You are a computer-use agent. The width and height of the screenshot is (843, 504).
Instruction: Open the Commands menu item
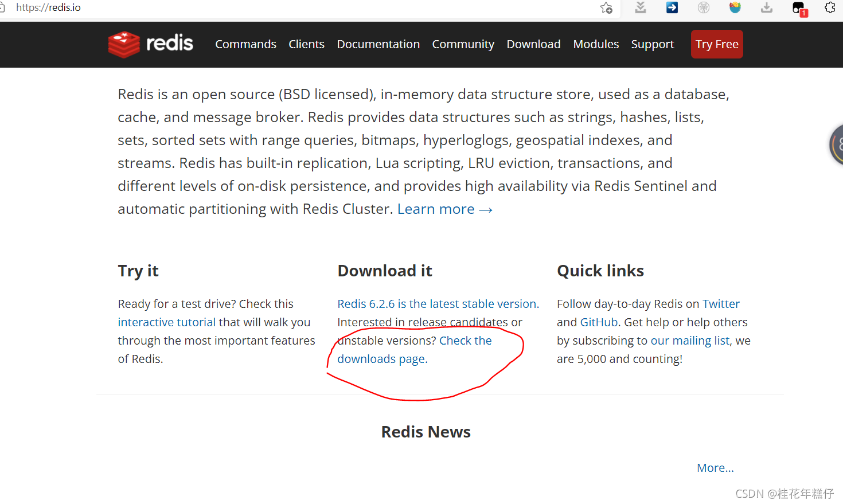(245, 44)
